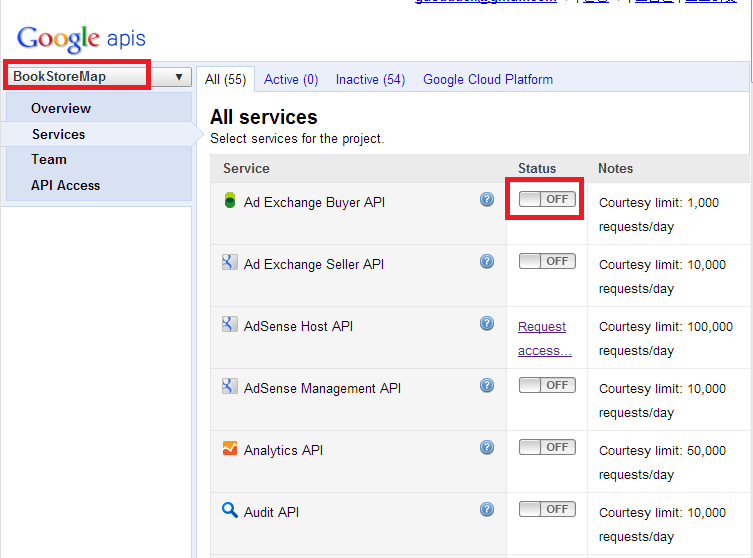Image resolution: width=753 pixels, height=558 pixels.
Task: Turn on Ad Exchange Seller API switch
Action: (547, 261)
